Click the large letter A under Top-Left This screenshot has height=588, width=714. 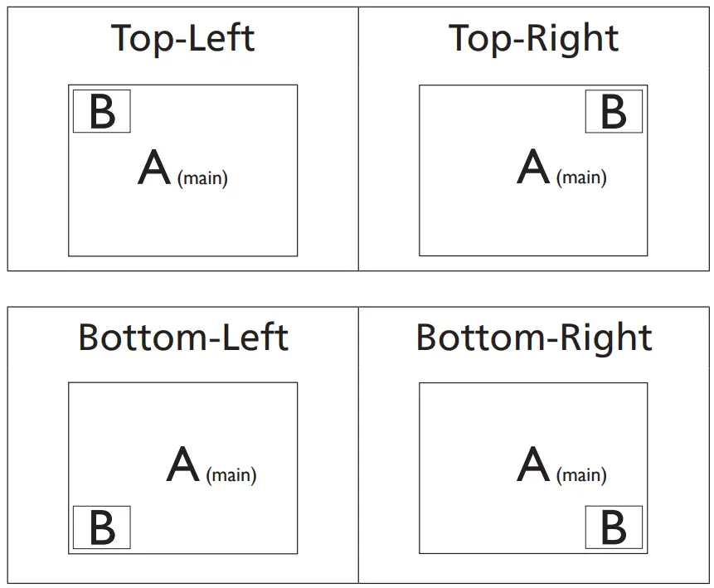point(155,168)
